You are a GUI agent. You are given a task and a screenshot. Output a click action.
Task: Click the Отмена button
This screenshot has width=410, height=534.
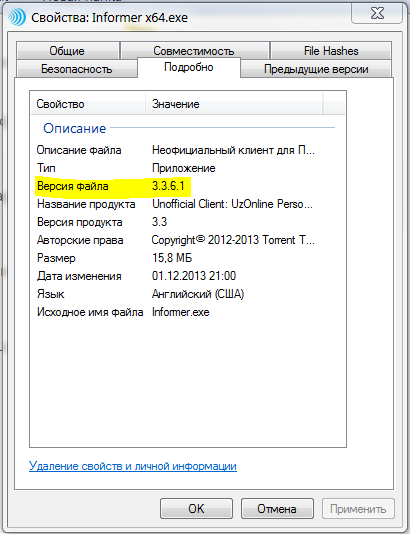point(277,509)
